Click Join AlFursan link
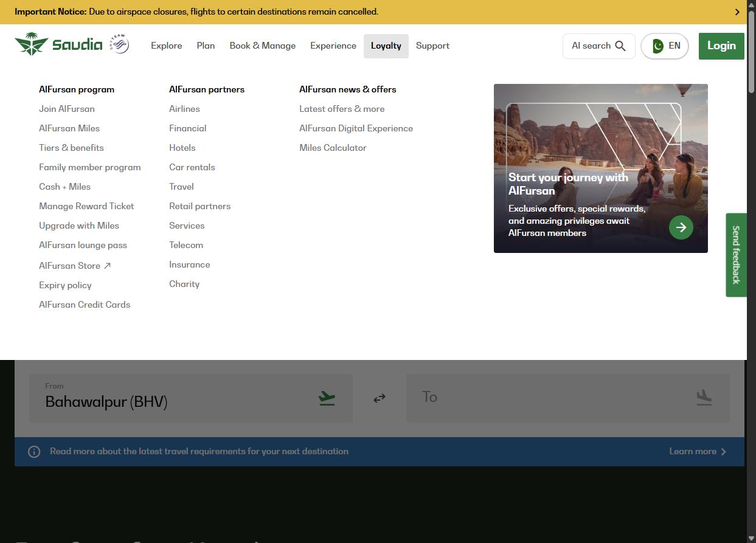This screenshot has width=756, height=543. [67, 109]
